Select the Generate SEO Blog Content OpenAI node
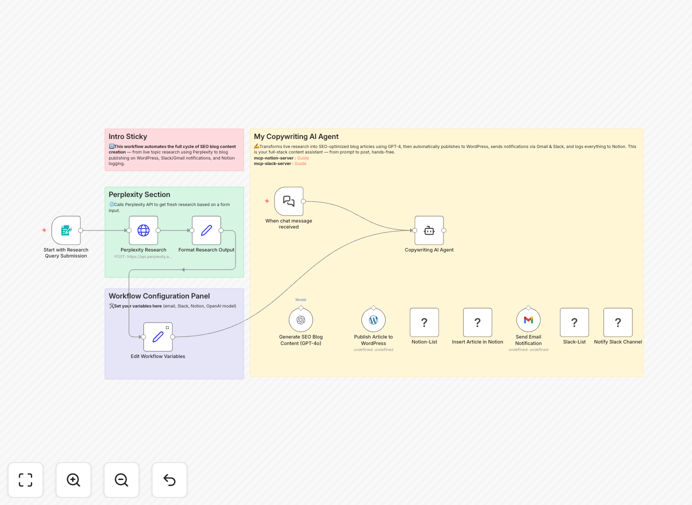The width and height of the screenshot is (692, 505). (x=301, y=320)
